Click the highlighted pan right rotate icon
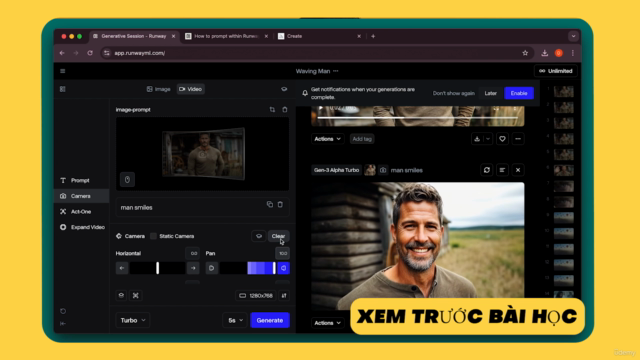The width and height of the screenshot is (640, 360). 284,268
